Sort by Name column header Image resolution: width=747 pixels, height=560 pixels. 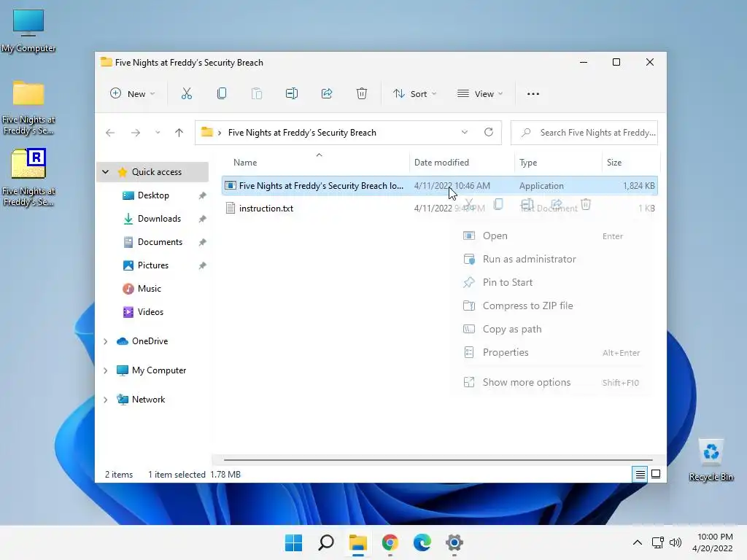point(315,163)
